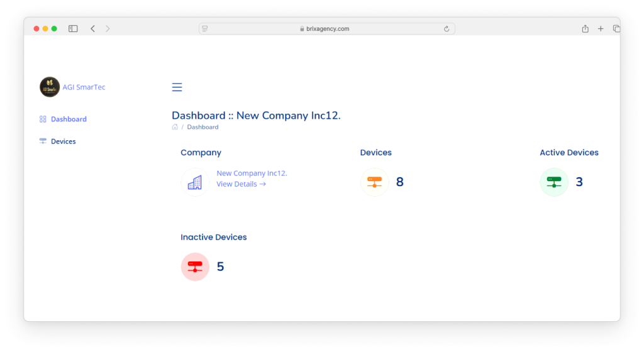Open a new tab with plus icon

click(601, 29)
